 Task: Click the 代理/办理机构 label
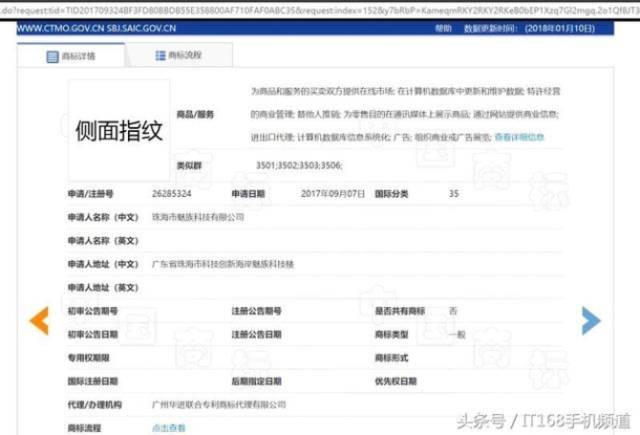pos(95,404)
